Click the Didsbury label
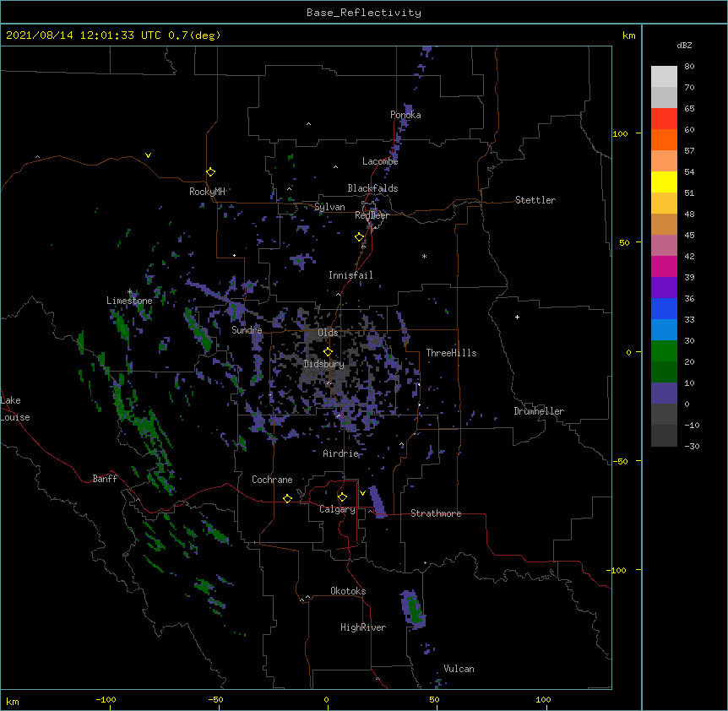The width and height of the screenshot is (728, 711). point(323,364)
